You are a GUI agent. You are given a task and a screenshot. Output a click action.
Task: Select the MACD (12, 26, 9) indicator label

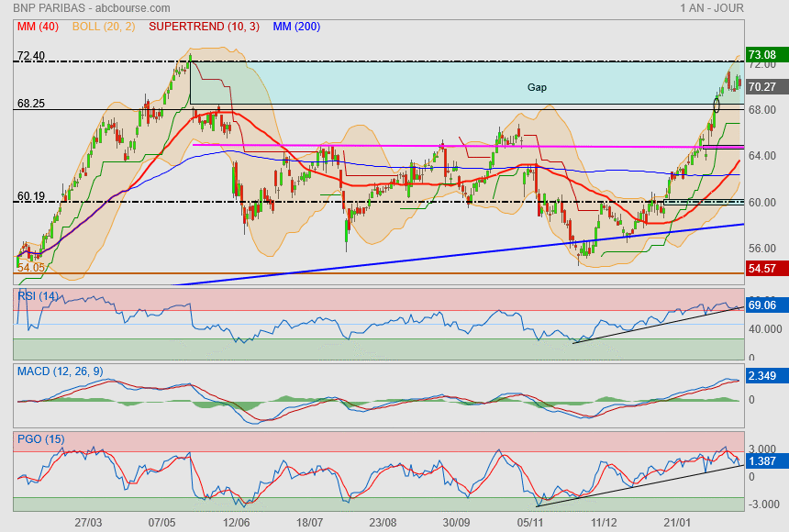60,371
